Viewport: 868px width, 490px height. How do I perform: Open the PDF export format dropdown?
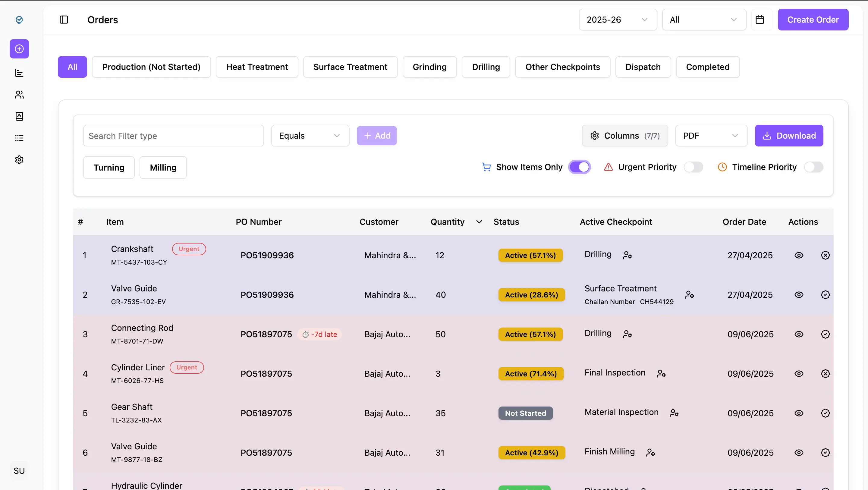[711, 136]
